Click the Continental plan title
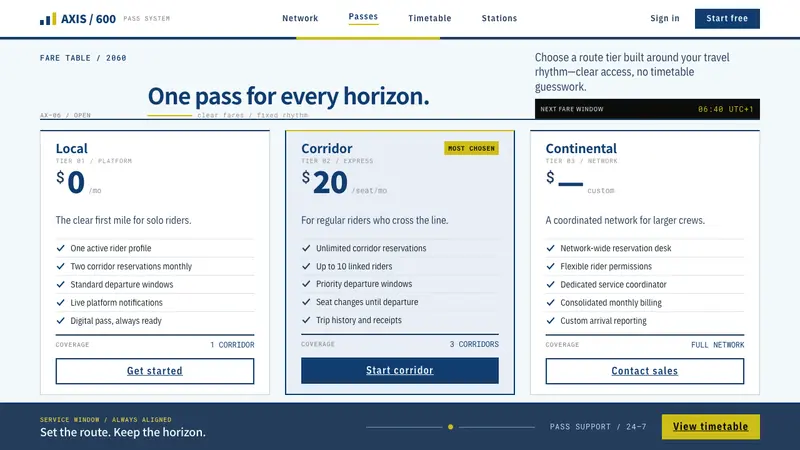The height and width of the screenshot is (450, 800). (x=581, y=148)
